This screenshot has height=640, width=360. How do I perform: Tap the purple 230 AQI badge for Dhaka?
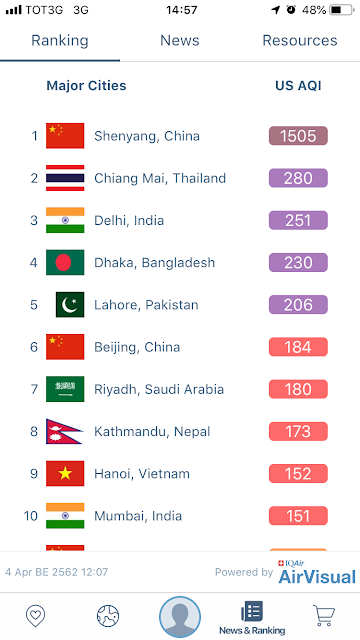tap(298, 262)
